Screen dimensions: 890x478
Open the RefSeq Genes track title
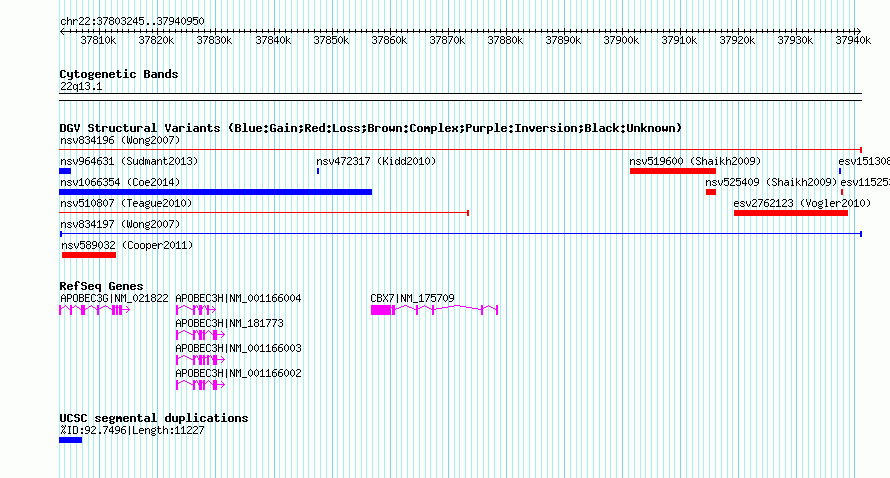coord(101,286)
